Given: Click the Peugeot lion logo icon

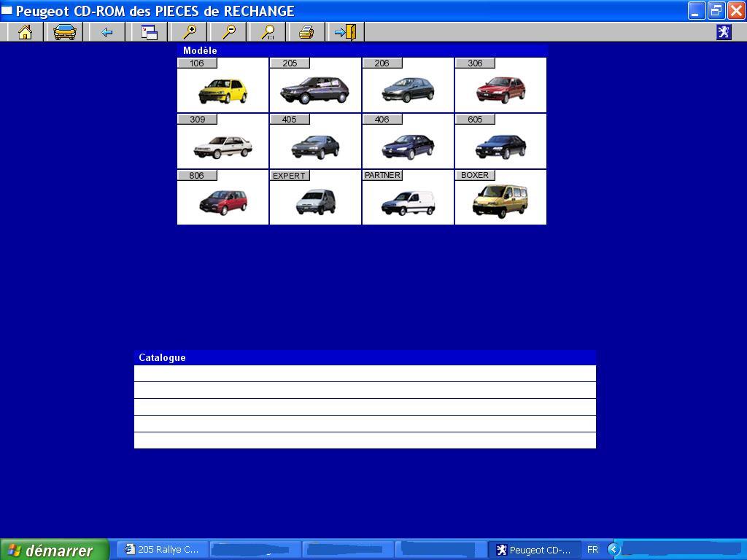Looking at the screenshot, I should pyautogui.click(x=724, y=32).
